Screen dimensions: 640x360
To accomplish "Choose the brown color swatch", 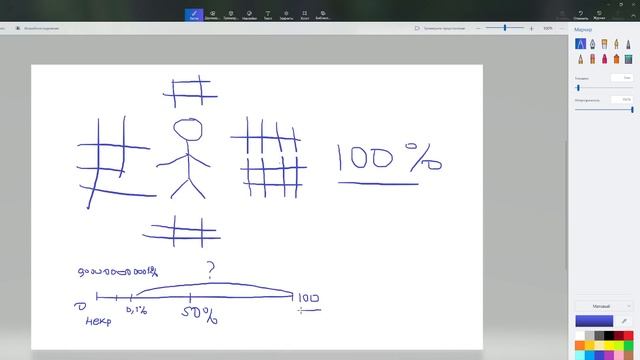I will (x=629, y=356).
